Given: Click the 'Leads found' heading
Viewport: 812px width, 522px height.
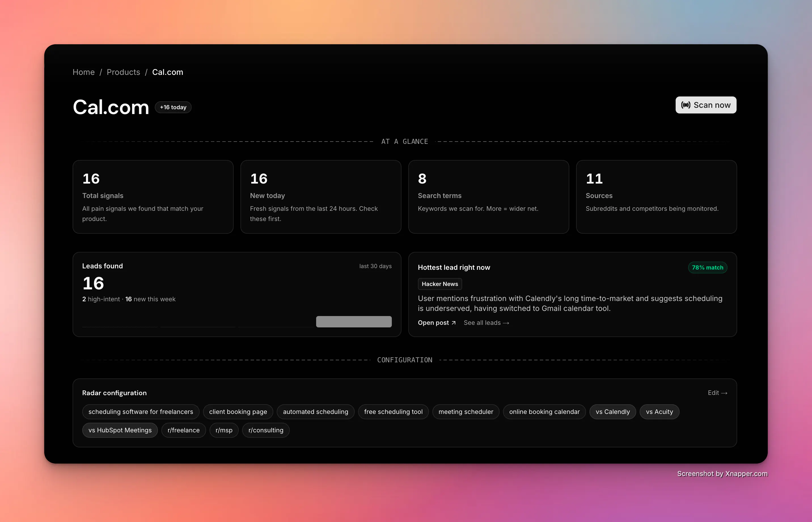Looking at the screenshot, I should click(103, 266).
